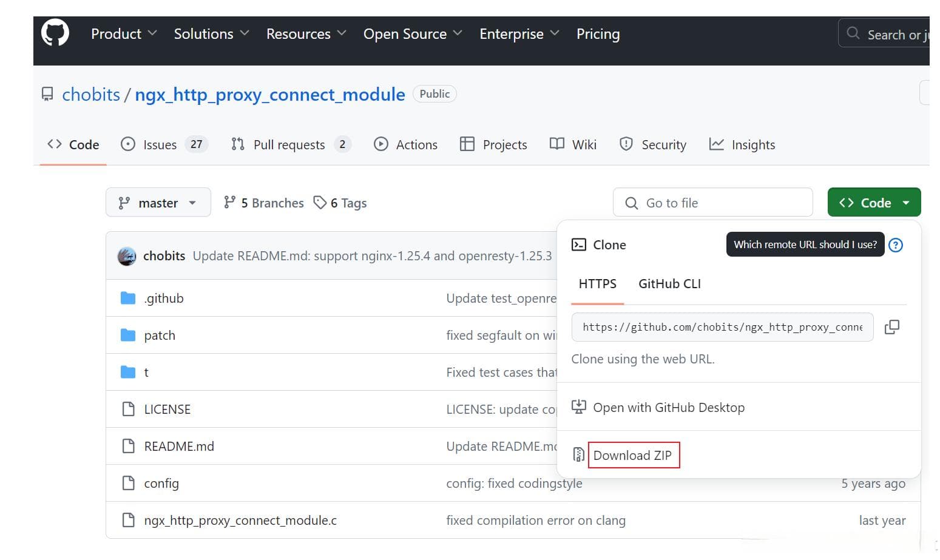Switch to the Security tab

[652, 144]
